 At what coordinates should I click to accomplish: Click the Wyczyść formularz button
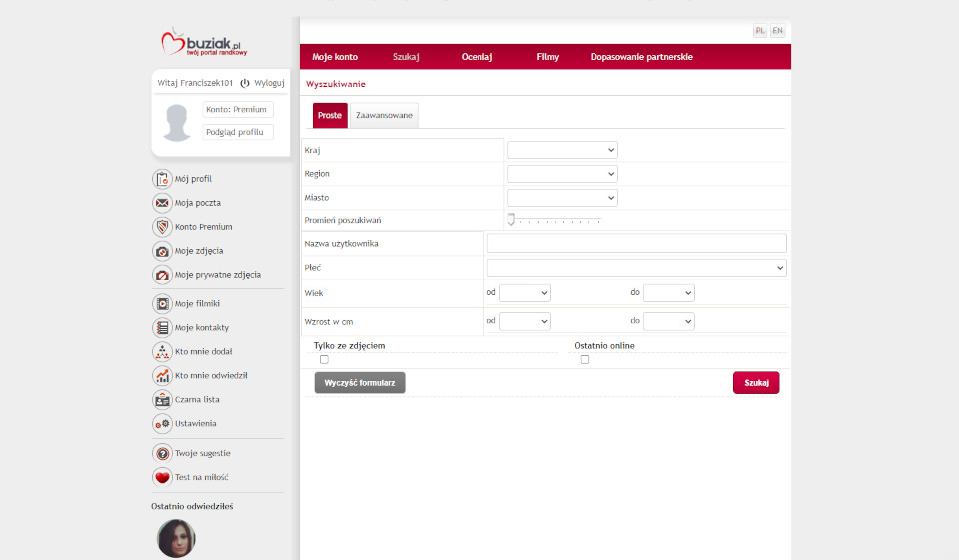pyautogui.click(x=359, y=383)
